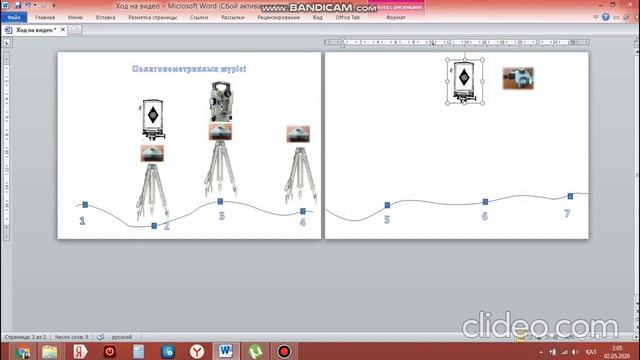640x360 pixels.
Task: Click Microsoft Word icon on taskbar
Action: pyautogui.click(x=226, y=351)
